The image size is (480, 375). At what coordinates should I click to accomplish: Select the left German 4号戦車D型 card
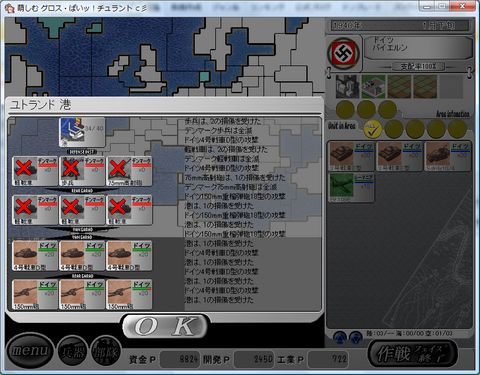click(x=35, y=256)
